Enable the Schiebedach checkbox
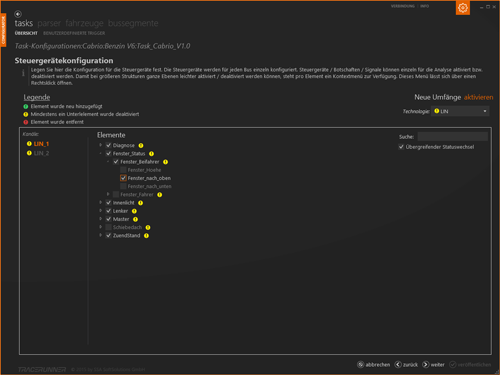500x375 pixels. [x=108, y=227]
